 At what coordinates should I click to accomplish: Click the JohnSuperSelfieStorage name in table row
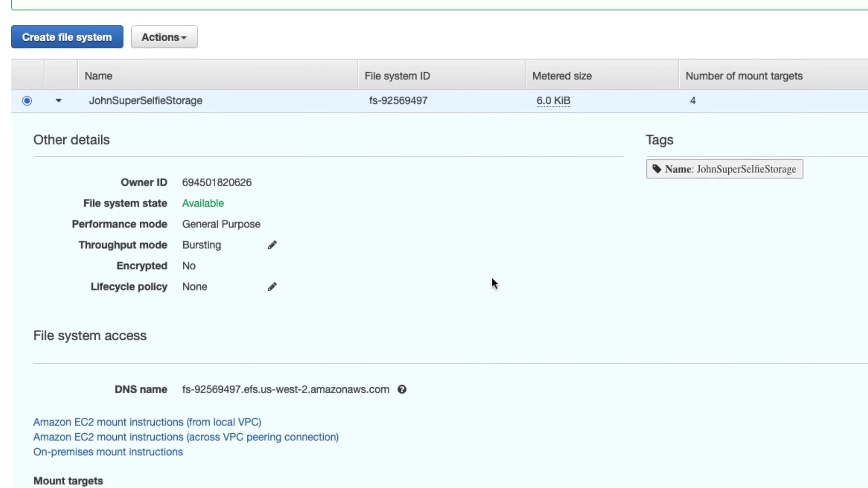coord(146,101)
